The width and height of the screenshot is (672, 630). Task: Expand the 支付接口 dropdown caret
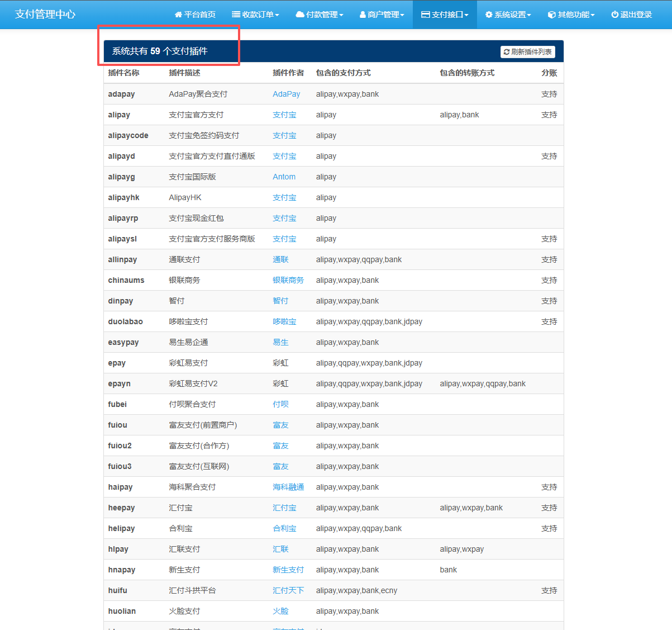click(x=466, y=15)
